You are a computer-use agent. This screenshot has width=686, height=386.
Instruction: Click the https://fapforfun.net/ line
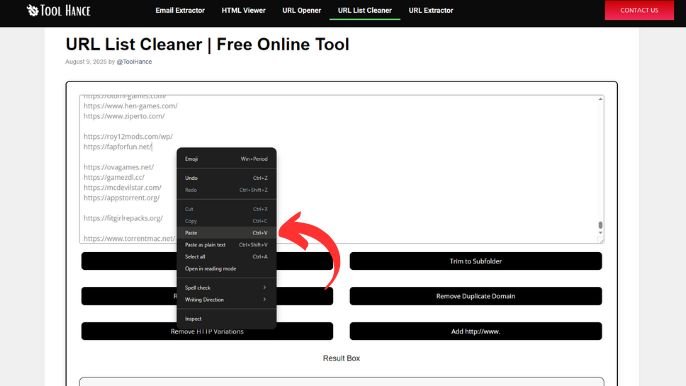tap(118, 147)
